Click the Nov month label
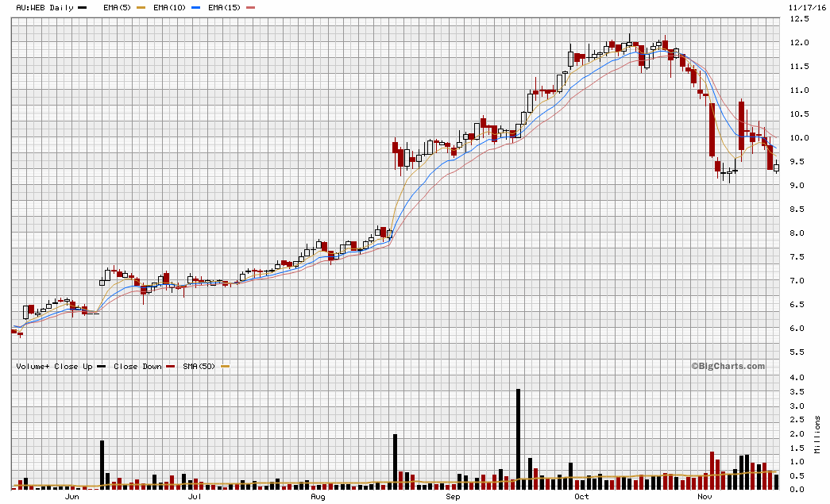This screenshot has width=830, height=504. click(705, 497)
